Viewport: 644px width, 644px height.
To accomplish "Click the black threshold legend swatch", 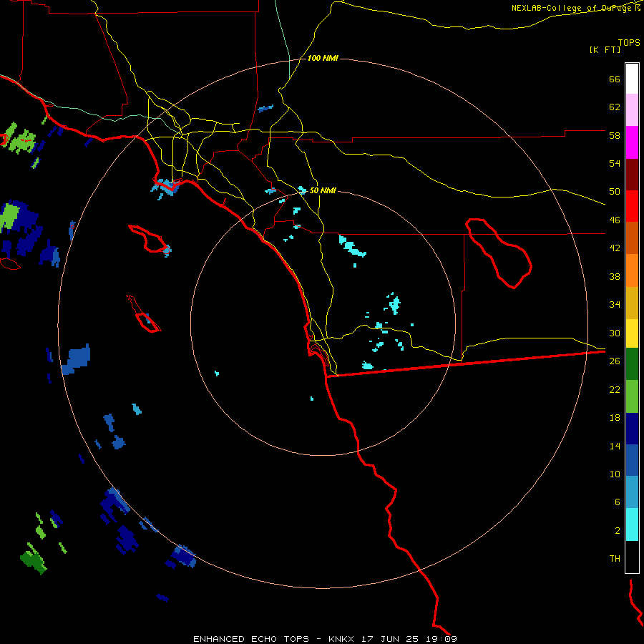I will tap(632, 557).
